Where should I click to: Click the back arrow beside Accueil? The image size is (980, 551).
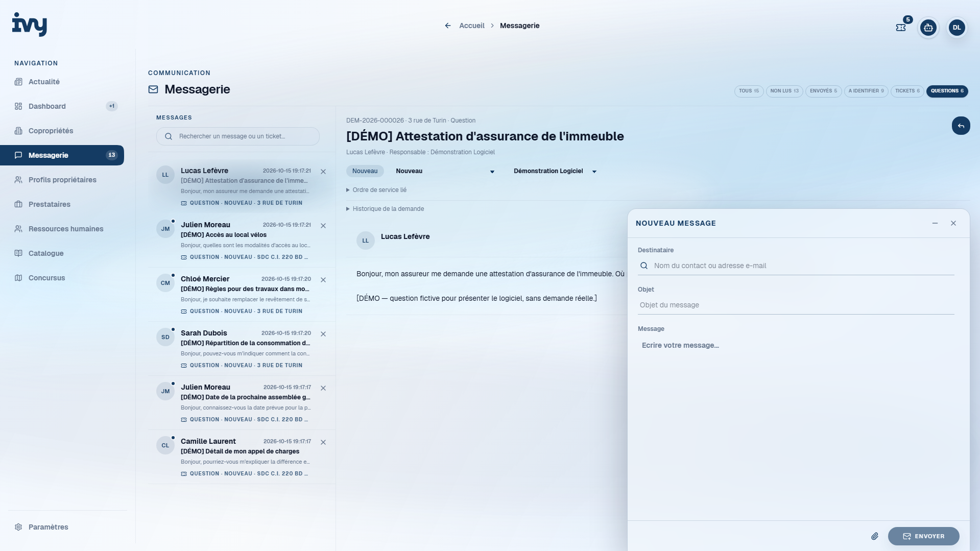[448, 26]
